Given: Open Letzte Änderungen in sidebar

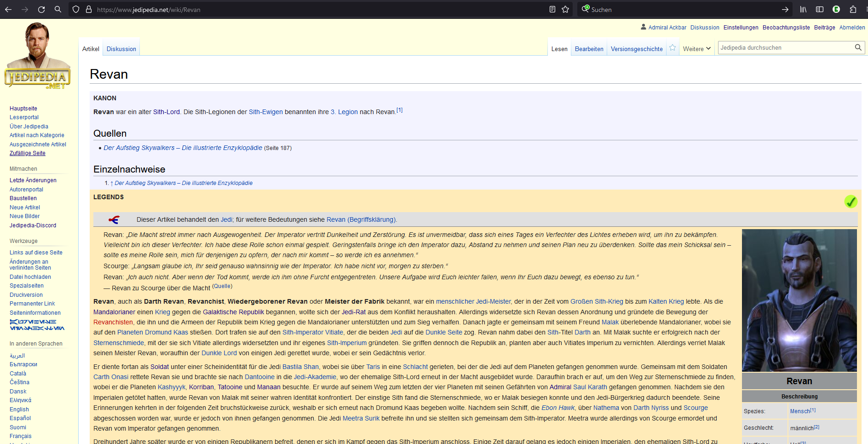Looking at the screenshot, I should (x=33, y=180).
